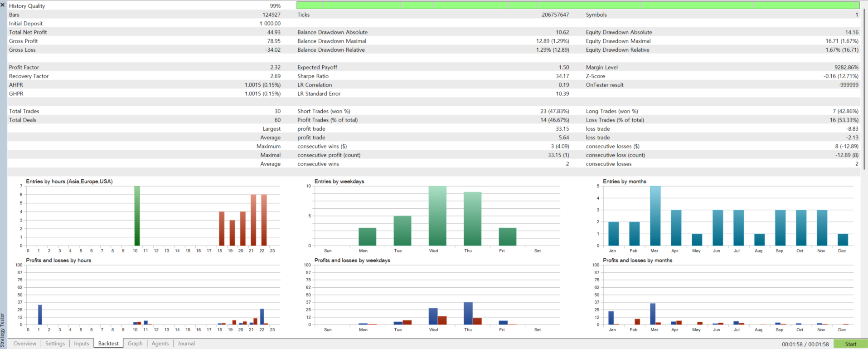Click the Wed bar in Entries by weekdays
Image resolution: width=868 pixels, height=349 pixels.
(x=437, y=216)
